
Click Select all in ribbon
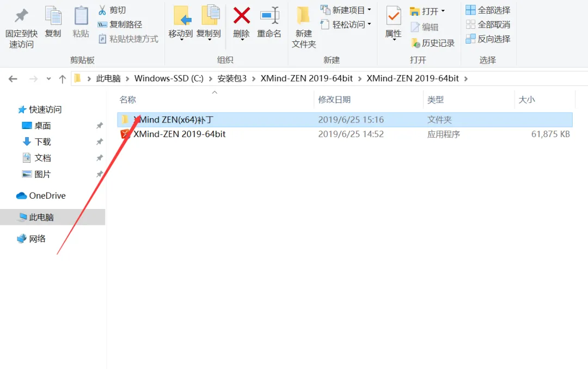coord(488,10)
